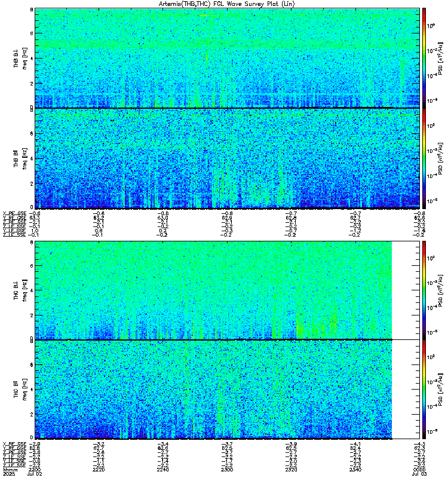Click the "Jul 02" date label

35,474
